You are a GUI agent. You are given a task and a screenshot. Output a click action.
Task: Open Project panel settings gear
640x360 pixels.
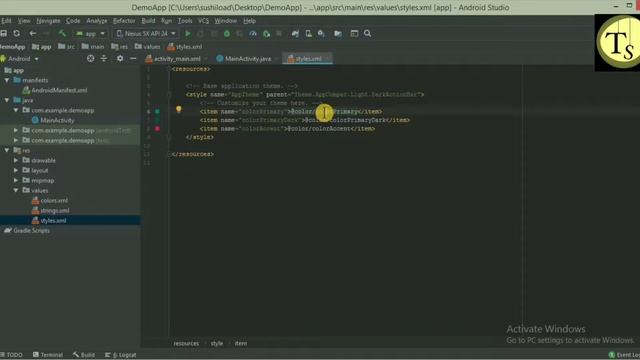click(x=120, y=59)
